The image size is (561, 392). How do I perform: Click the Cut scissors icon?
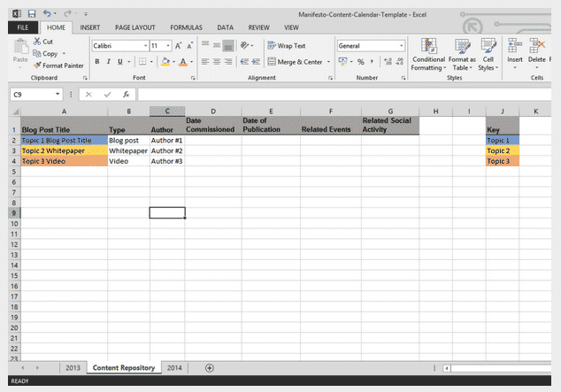coord(37,42)
